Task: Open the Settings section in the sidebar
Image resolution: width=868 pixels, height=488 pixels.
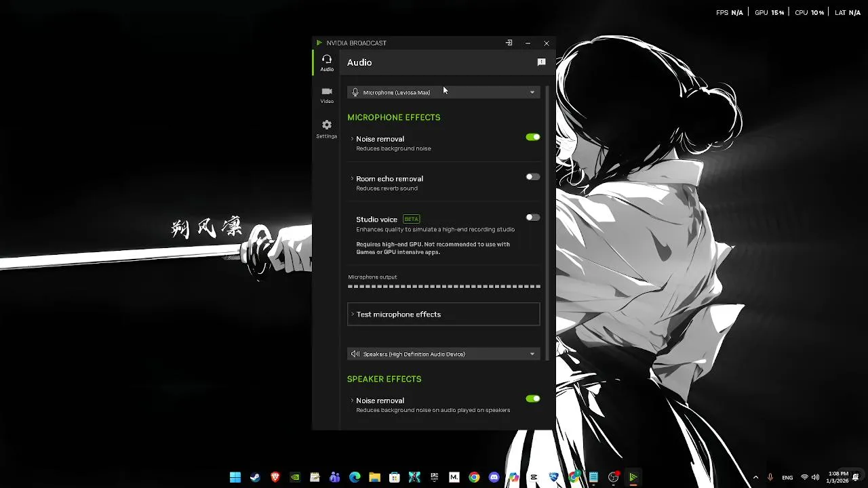Action: (x=327, y=128)
